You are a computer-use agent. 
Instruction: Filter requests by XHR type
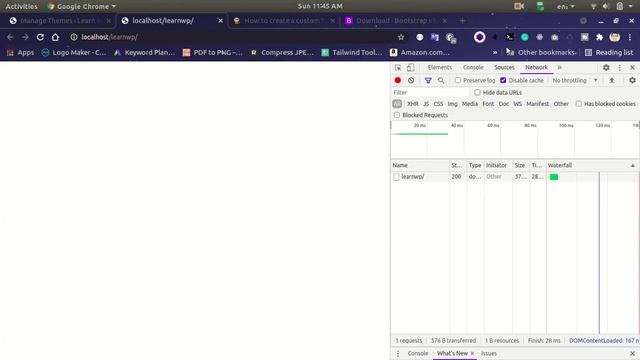tap(413, 104)
